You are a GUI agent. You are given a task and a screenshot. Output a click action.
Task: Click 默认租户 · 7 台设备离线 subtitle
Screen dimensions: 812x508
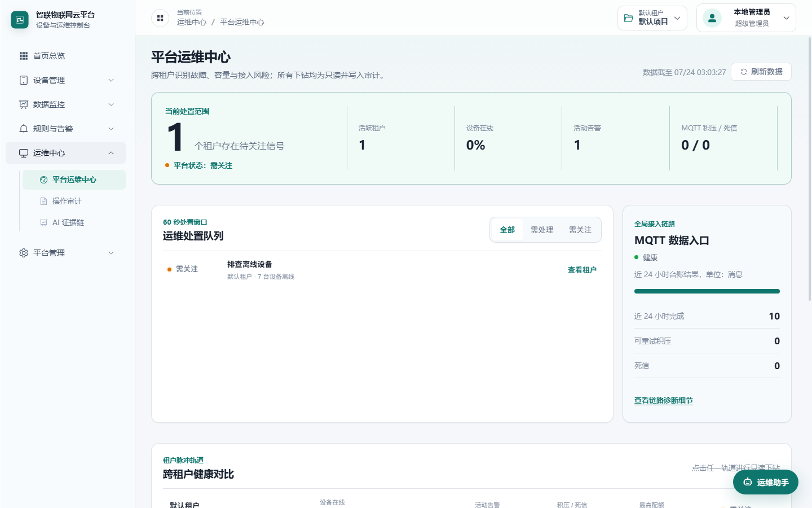[x=261, y=277]
